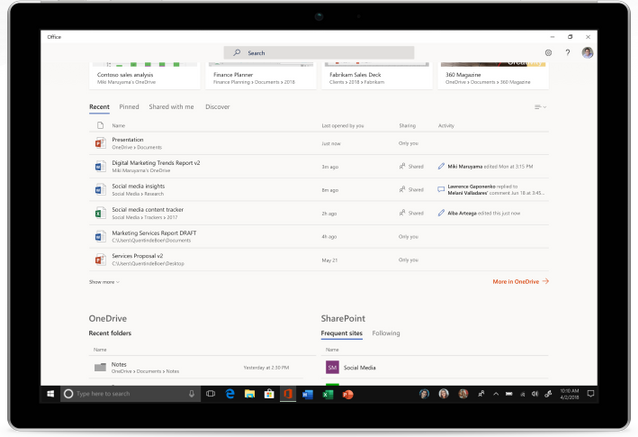Image resolution: width=638 pixels, height=437 pixels.
Task: Show hidden system tray icons chevron
Action: pos(496,394)
